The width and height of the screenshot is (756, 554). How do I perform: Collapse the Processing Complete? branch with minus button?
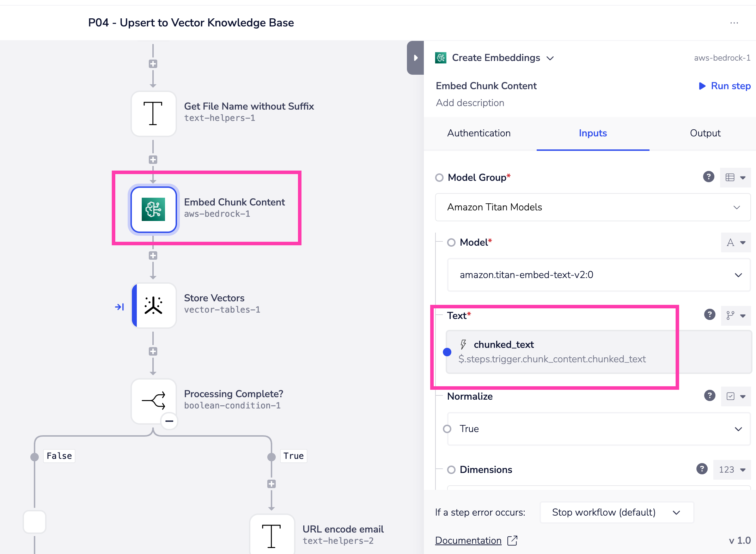[x=169, y=421]
